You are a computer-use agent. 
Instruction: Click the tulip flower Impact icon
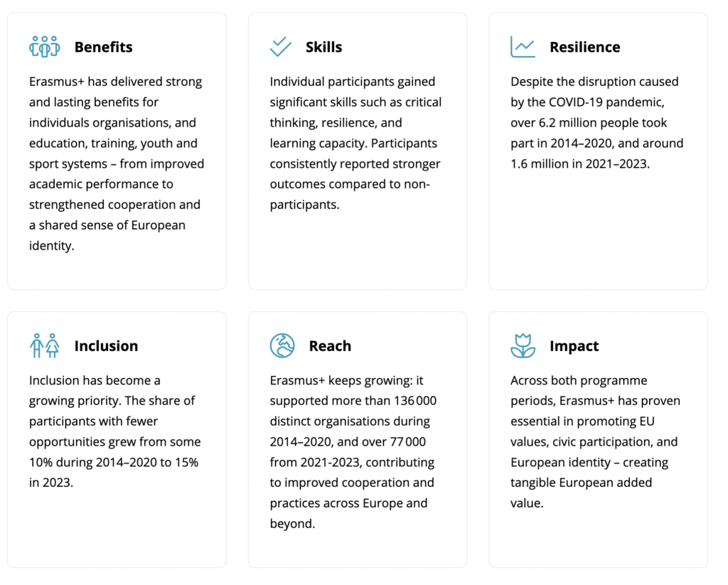pos(523,345)
